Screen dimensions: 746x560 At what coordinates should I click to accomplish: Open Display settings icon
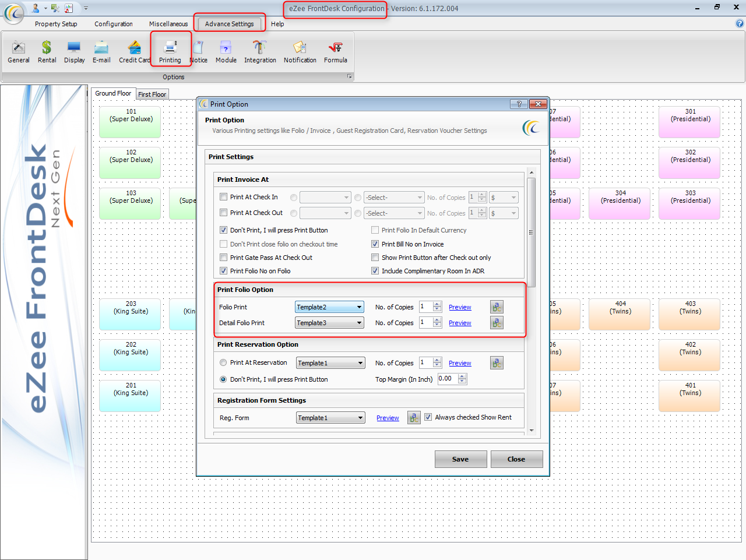pos(75,52)
